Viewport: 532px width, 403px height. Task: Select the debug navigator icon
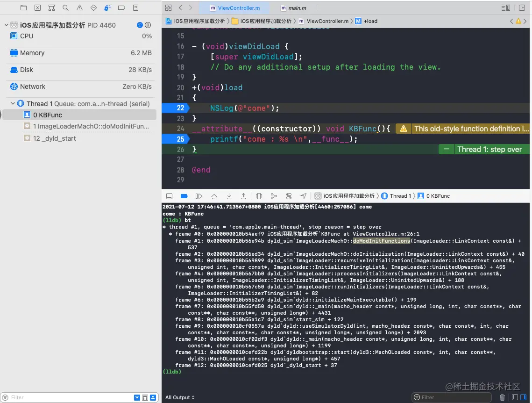107,7
